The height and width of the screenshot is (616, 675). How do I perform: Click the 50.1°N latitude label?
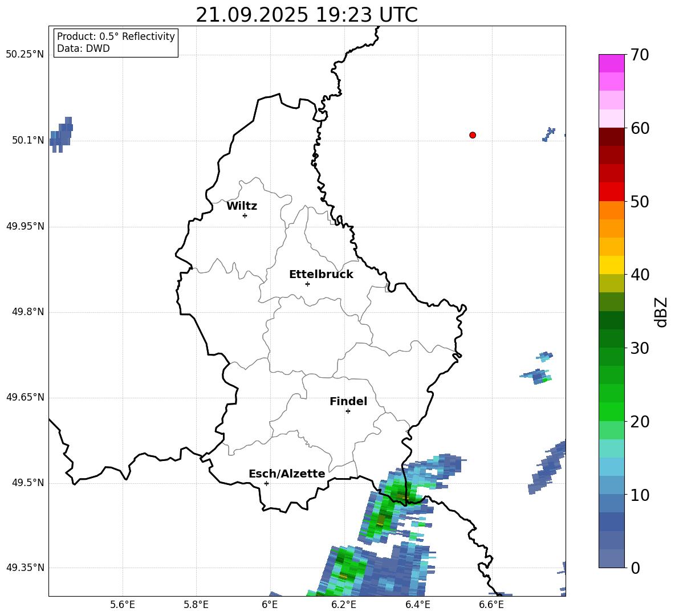point(27,140)
